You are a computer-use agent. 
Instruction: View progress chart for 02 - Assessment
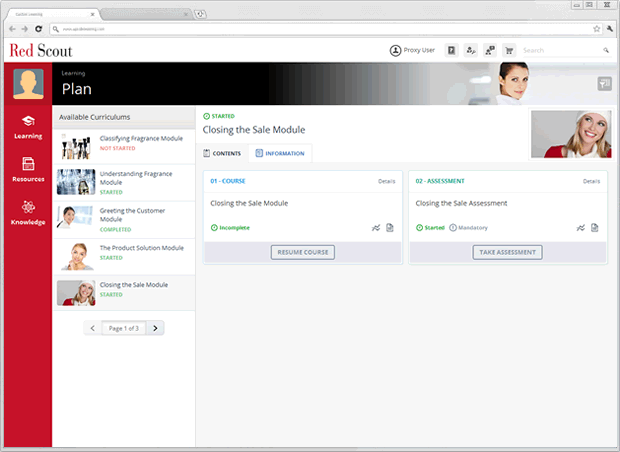click(580, 228)
